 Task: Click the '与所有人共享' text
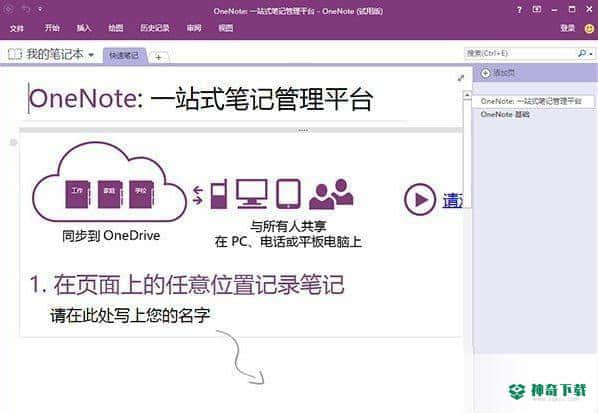pos(288,227)
